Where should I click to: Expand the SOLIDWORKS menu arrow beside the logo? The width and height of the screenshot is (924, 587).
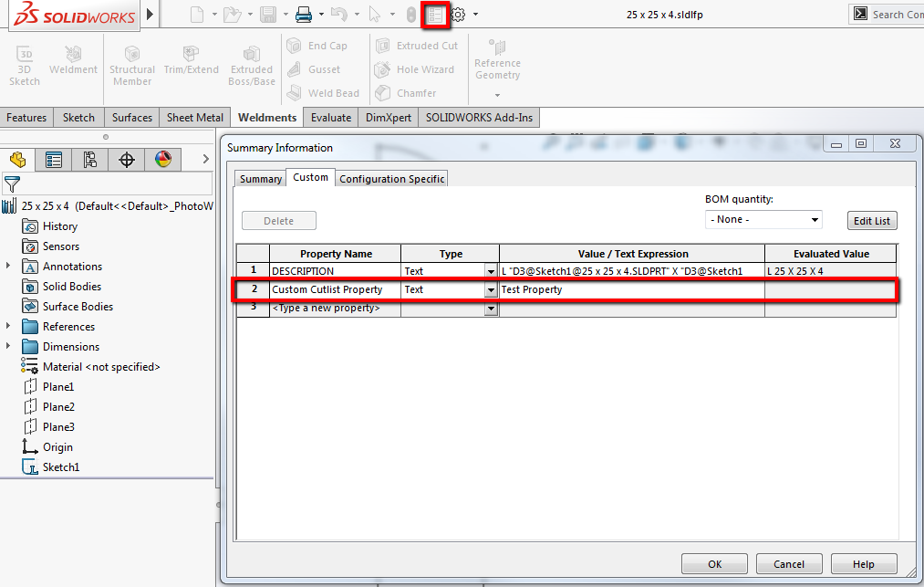(150, 14)
